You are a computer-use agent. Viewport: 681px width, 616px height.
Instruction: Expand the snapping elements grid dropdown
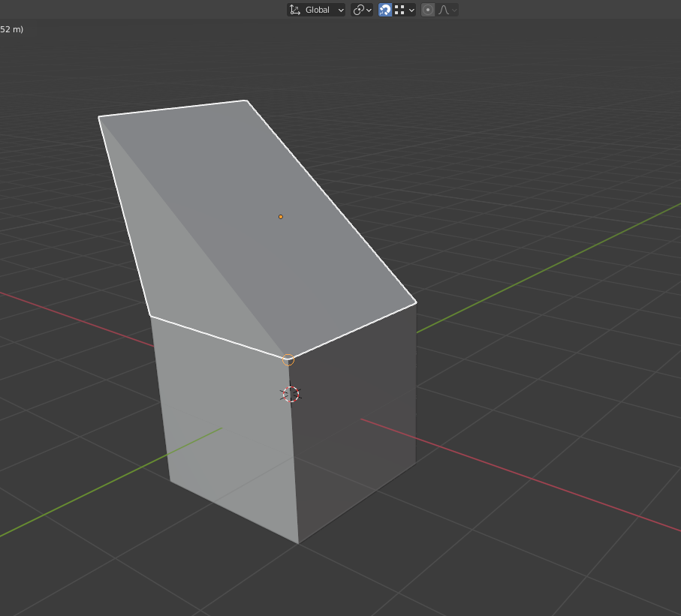405,10
